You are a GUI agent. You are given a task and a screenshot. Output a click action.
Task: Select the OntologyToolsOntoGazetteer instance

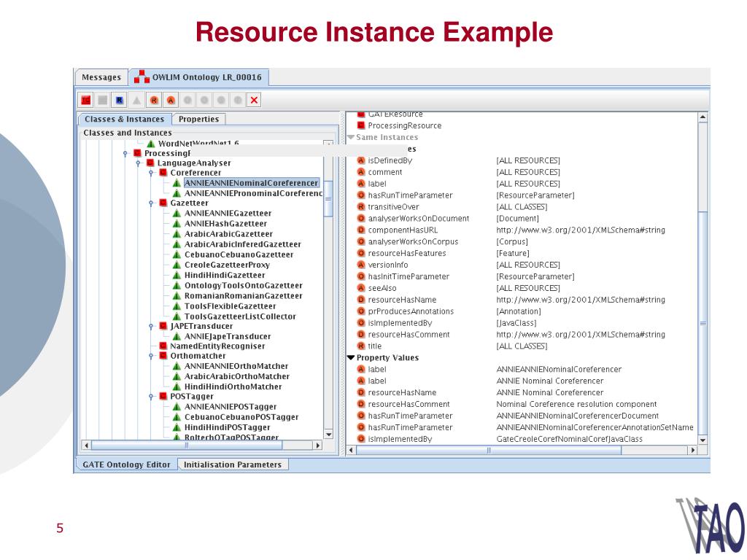[x=244, y=285]
